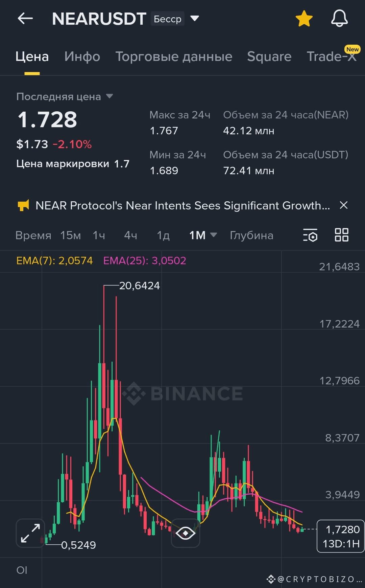Click the megaphone announcement icon
The height and width of the screenshot is (588, 365).
(23, 205)
